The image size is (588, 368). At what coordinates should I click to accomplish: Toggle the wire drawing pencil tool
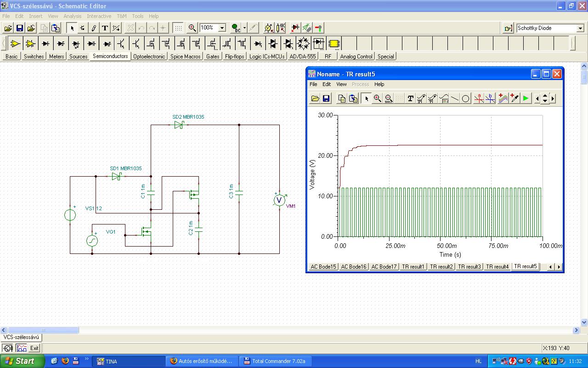tap(94, 28)
